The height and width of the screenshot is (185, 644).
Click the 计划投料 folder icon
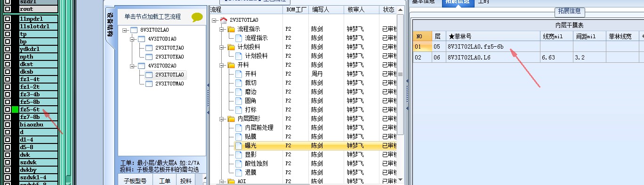click(x=231, y=47)
